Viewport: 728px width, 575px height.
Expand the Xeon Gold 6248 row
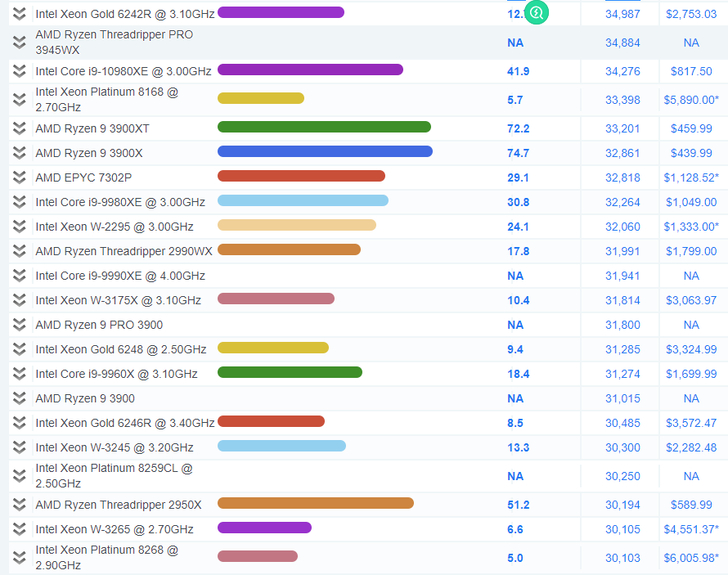pos(19,349)
